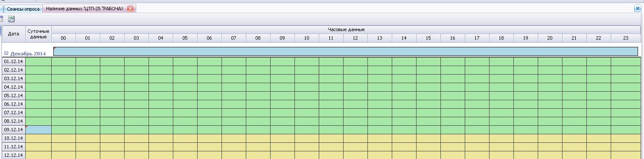644x159 pixels.
Task: Switch to the 'Сеансы опроса' tab
Action: click(23, 9)
